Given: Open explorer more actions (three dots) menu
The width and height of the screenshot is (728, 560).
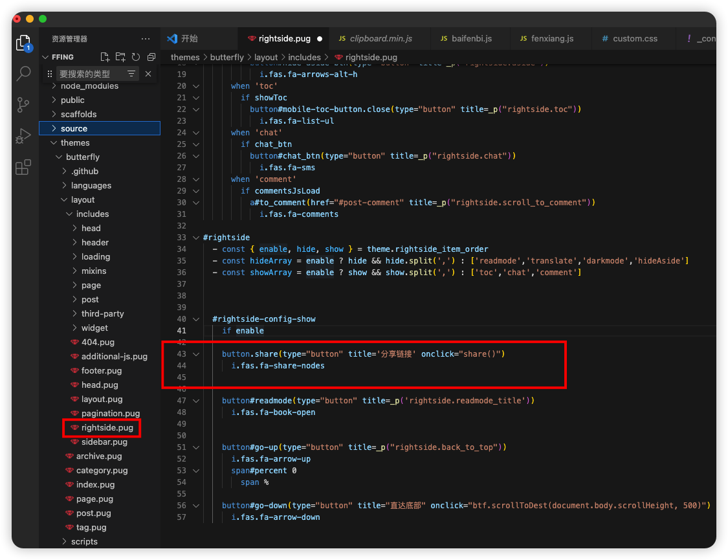Looking at the screenshot, I should [146, 39].
